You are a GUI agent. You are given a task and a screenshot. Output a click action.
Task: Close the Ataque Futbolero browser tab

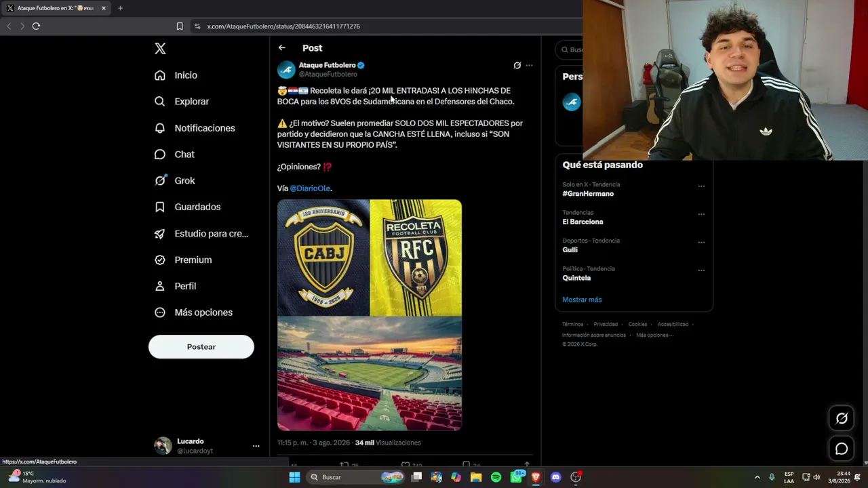[x=104, y=8]
